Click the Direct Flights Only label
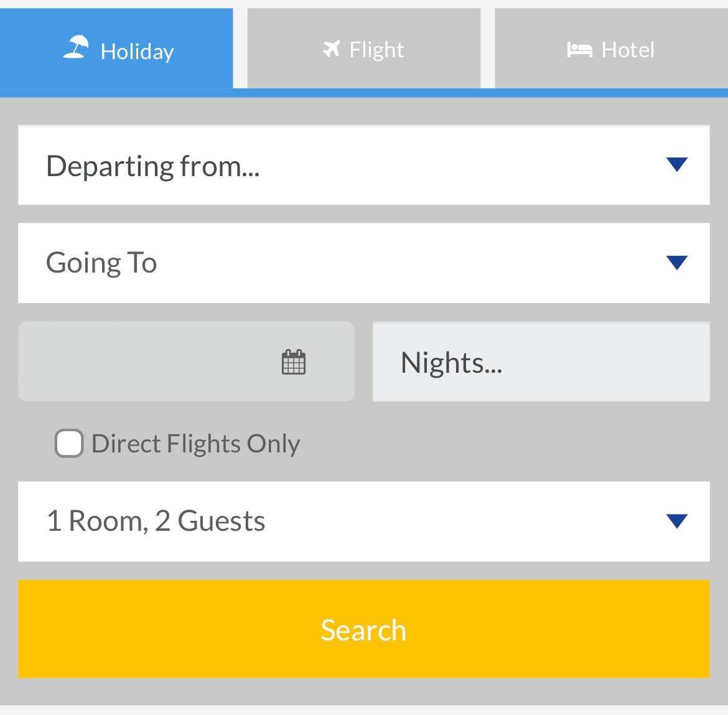Viewport: 728px width, 715px height. pyautogui.click(x=195, y=444)
